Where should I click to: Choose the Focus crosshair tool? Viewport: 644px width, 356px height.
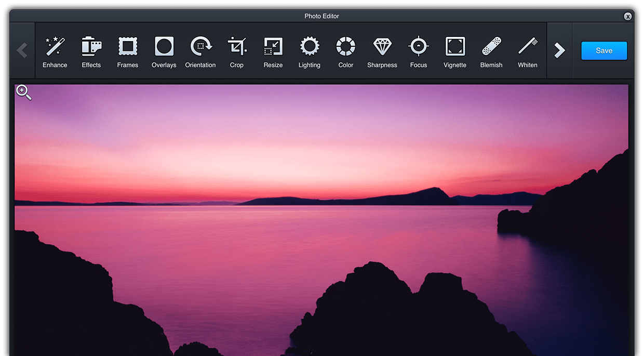tap(419, 51)
